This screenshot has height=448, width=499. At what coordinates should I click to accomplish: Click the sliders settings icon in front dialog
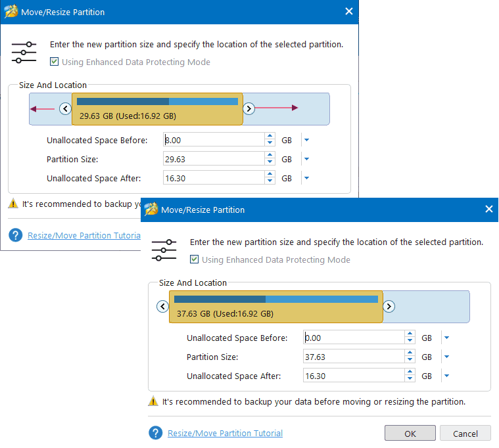coord(164,250)
